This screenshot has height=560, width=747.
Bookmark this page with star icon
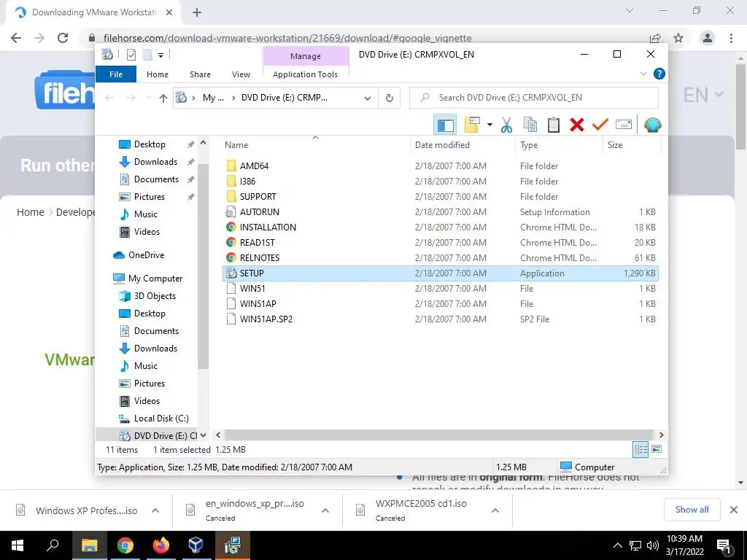click(x=678, y=38)
